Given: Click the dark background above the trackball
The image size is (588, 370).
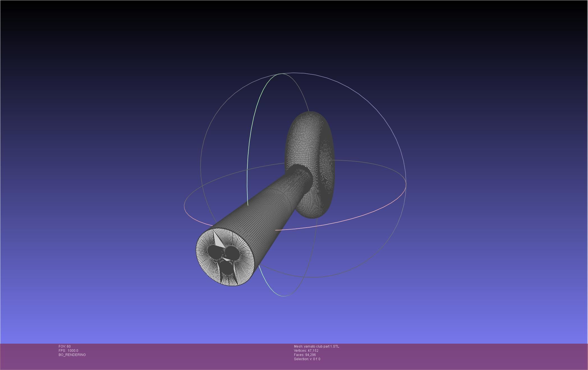Looking at the screenshot, I should click(295, 34).
